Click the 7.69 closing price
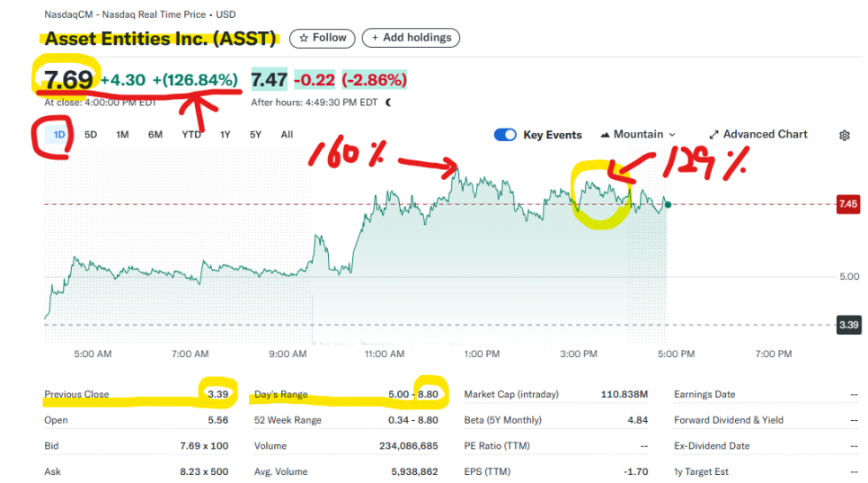Screen dimensions: 868x483 pyautogui.click(x=68, y=80)
